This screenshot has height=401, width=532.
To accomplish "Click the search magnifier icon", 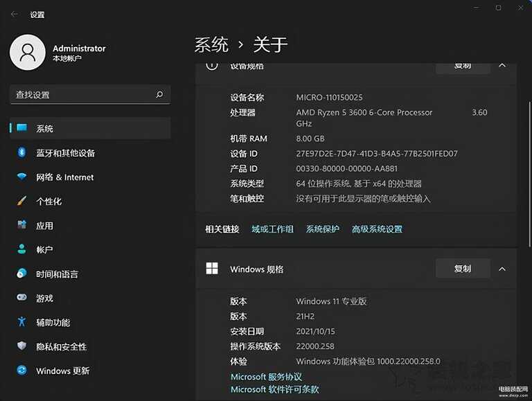I will 159,95.
